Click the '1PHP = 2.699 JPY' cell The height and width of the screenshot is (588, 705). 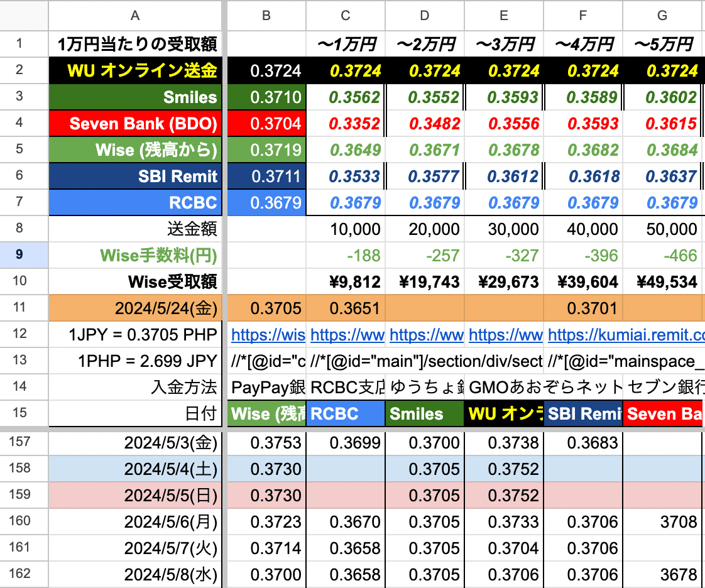click(x=135, y=361)
